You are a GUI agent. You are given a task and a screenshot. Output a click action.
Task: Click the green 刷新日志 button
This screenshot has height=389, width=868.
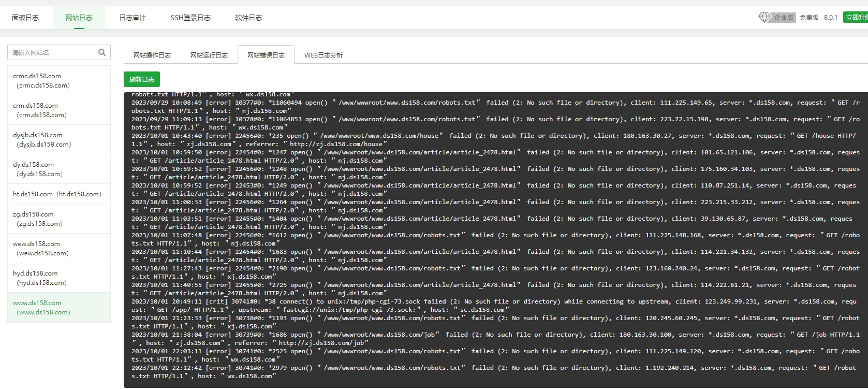[142, 79]
